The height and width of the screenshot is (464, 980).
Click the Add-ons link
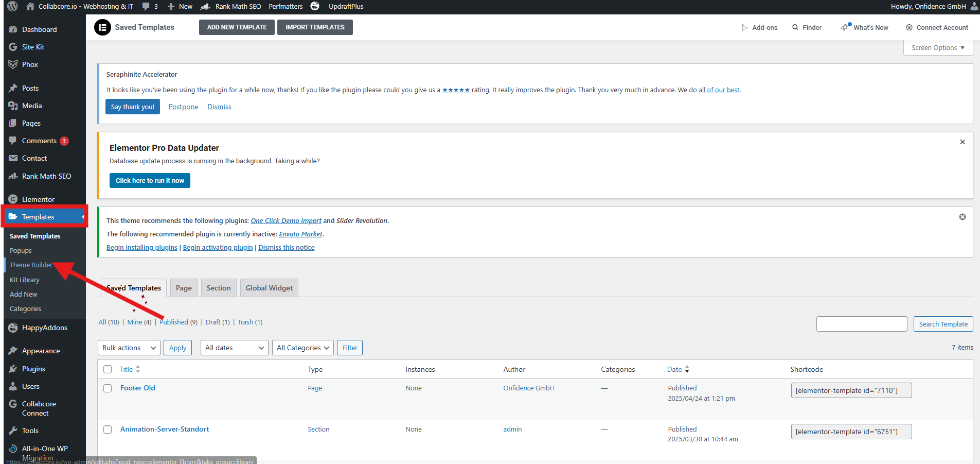pyautogui.click(x=759, y=27)
